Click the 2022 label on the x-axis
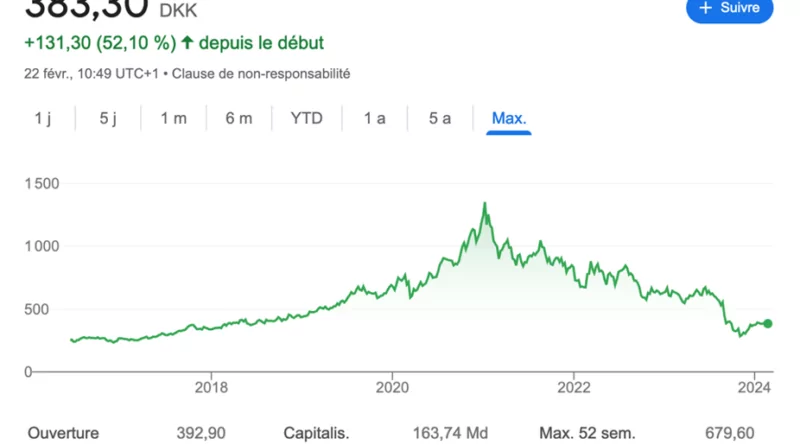Viewport: 800px width, 445px height. tap(574, 388)
